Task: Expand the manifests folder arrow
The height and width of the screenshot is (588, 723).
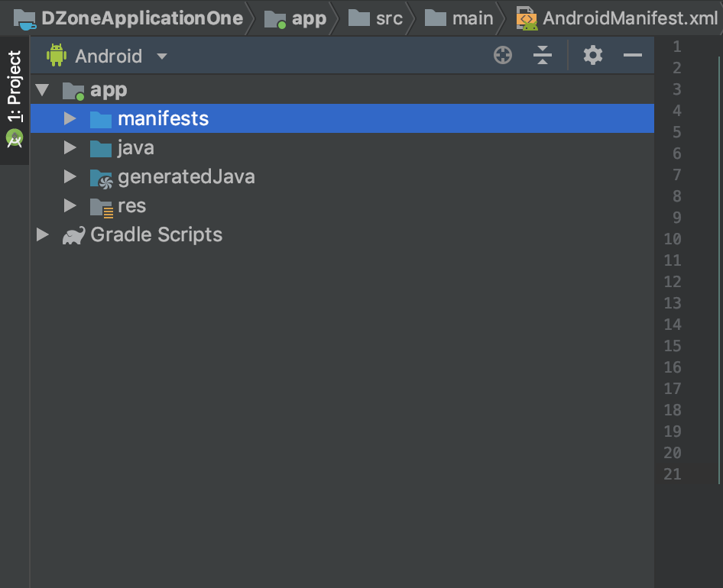Action: tap(70, 119)
